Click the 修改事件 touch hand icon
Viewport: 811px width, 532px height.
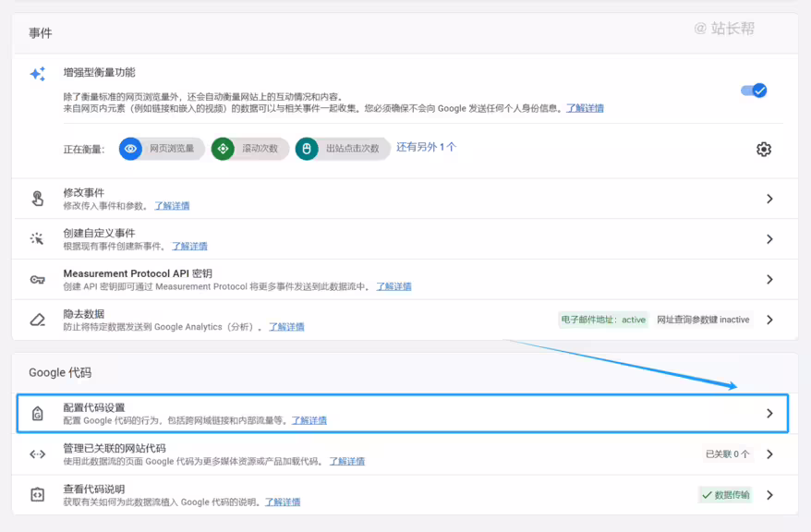[37, 199]
